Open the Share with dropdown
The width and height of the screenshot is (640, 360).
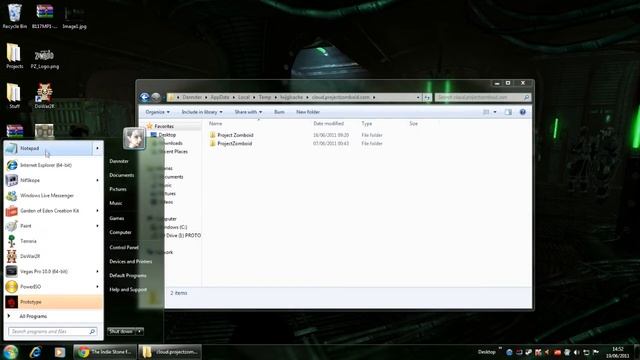(x=248, y=112)
